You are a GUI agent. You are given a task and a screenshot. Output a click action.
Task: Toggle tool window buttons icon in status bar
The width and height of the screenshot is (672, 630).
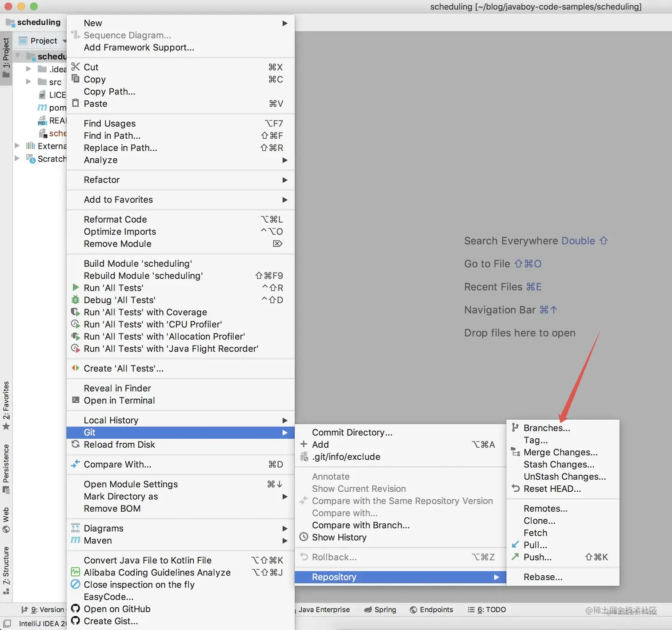click(7, 623)
